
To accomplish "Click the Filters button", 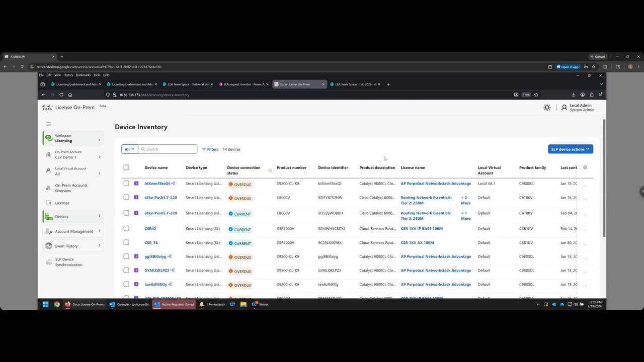I will [210, 149].
